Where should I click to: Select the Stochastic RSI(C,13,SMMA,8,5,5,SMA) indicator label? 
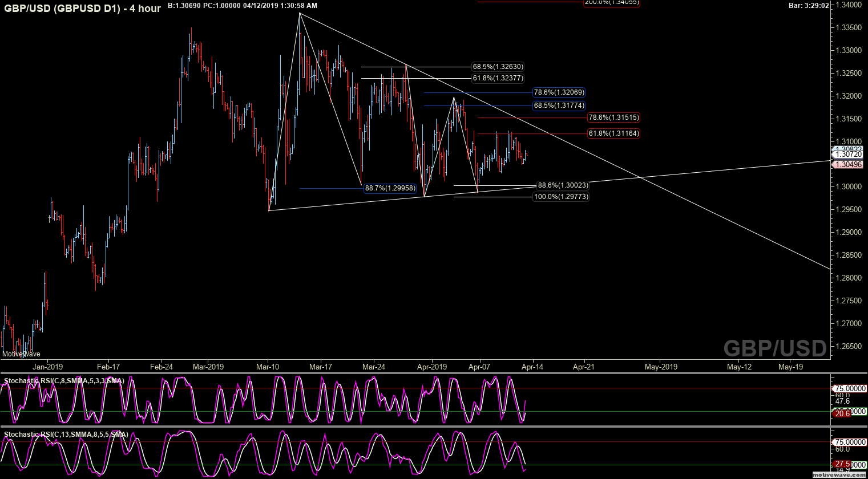coord(66,435)
